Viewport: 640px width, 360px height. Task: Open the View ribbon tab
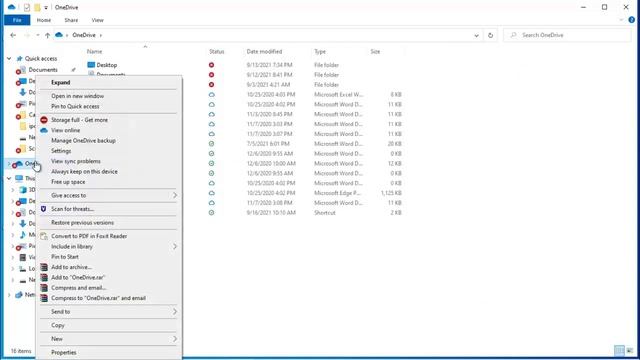(x=98, y=20)
